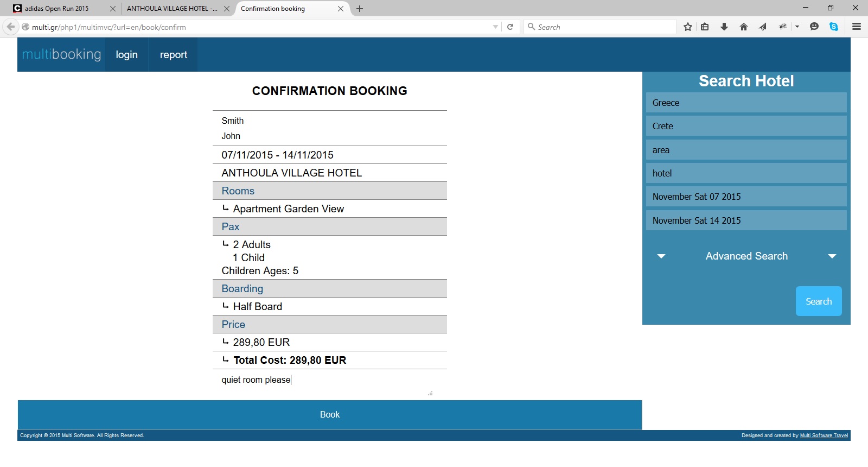
Task: Click the 07/11/2015 - 14/11/2015 date line
Action: pyautogui.click(x=277, y=155)
